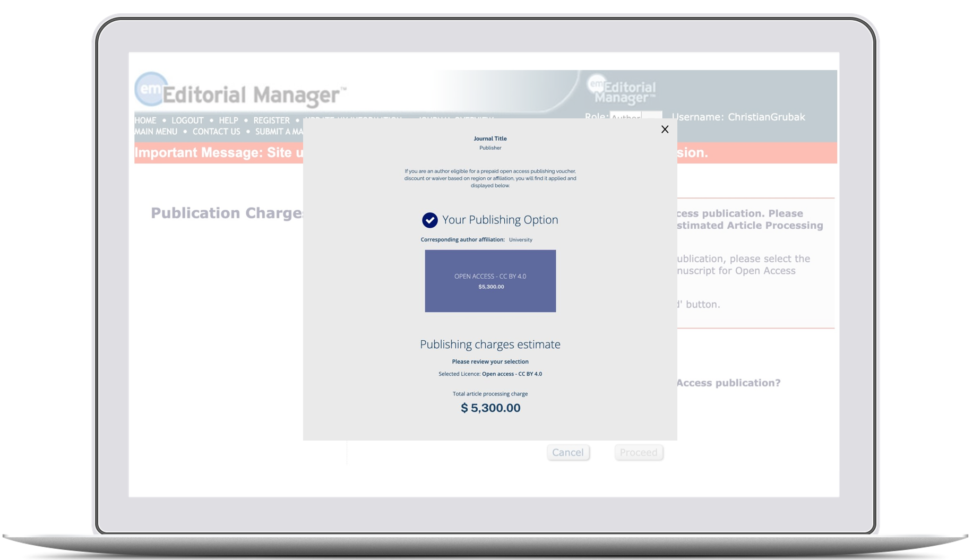This screenshot has height=560, width=973.
Task: Open MAIN MENU in the navigation bar
Action: pyautogui.click(x=156, y=132)
